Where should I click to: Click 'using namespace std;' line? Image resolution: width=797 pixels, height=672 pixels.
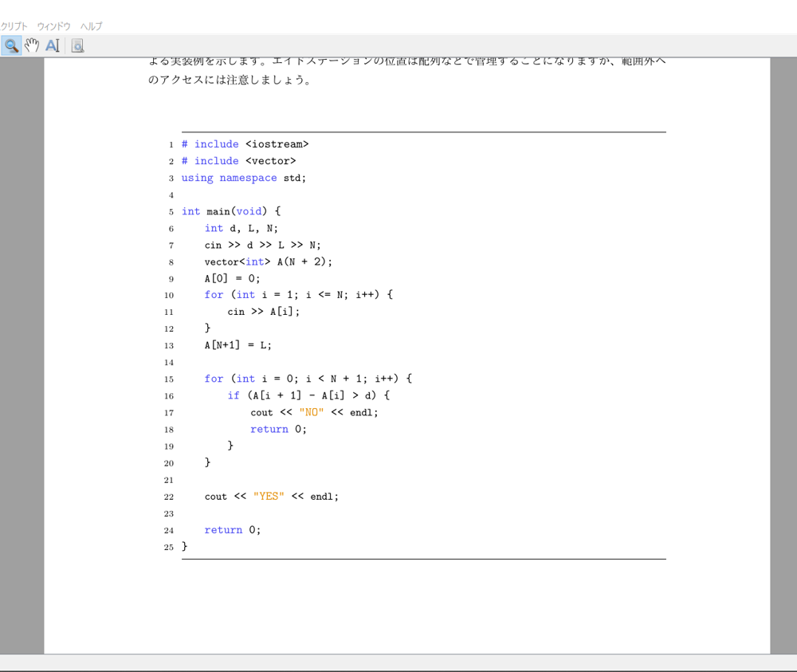[x=243, y=178]
